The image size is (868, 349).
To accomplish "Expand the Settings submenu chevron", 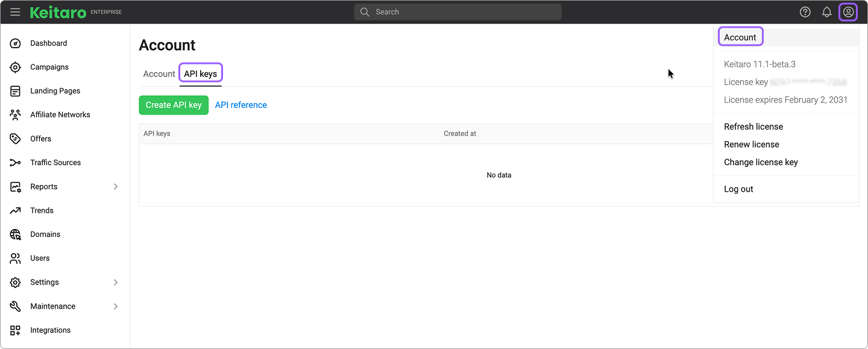I will click(116, 282).
